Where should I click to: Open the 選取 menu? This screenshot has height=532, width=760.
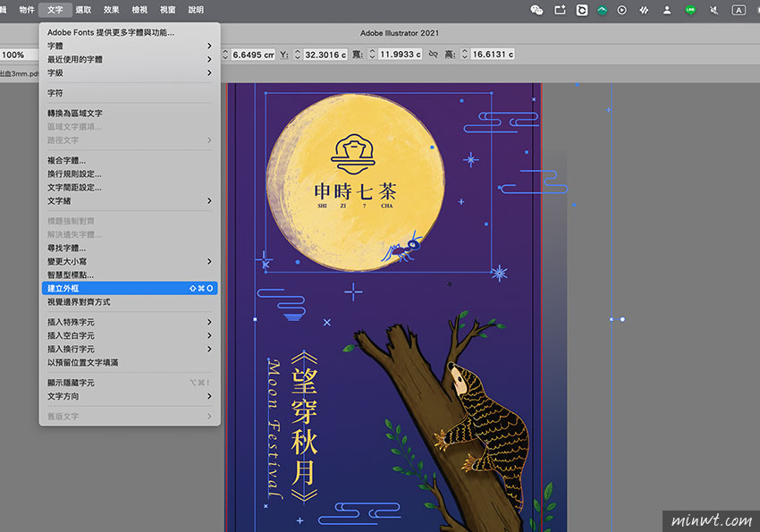point(83,10)
